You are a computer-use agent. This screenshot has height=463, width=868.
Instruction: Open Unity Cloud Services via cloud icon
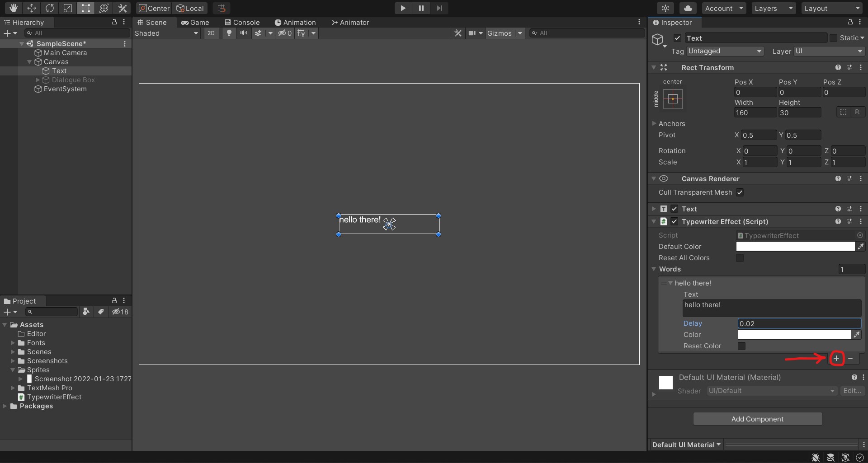tap(688, 8)
